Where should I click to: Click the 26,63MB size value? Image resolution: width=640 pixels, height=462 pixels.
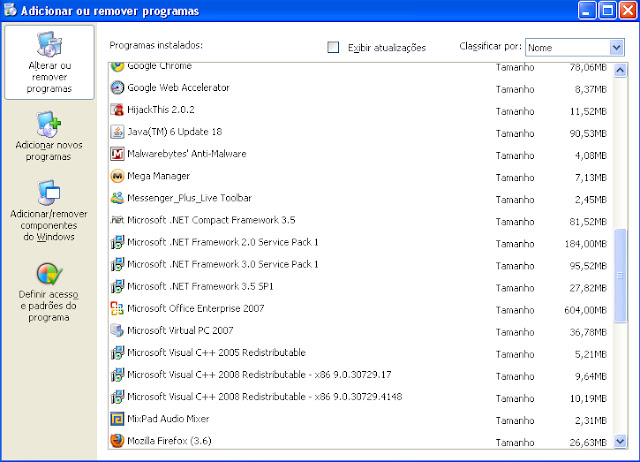tap(588, 442)
